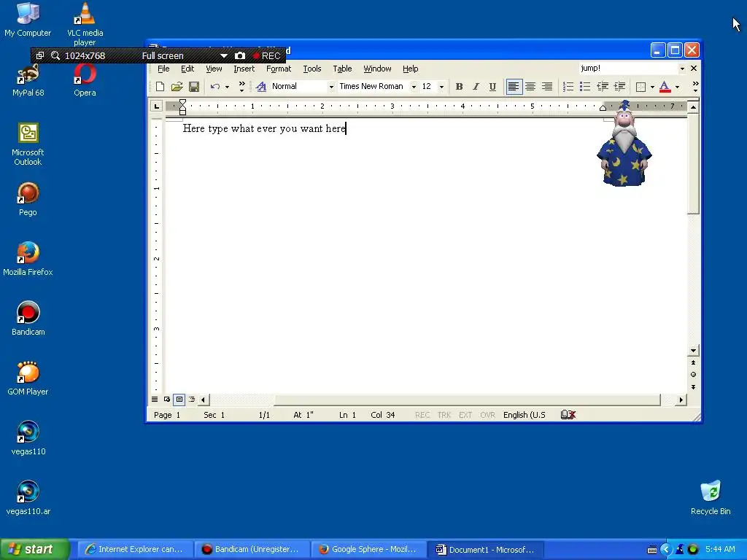
Task: Click the Next Page double arrow button
Action: (x=693, y=387)
